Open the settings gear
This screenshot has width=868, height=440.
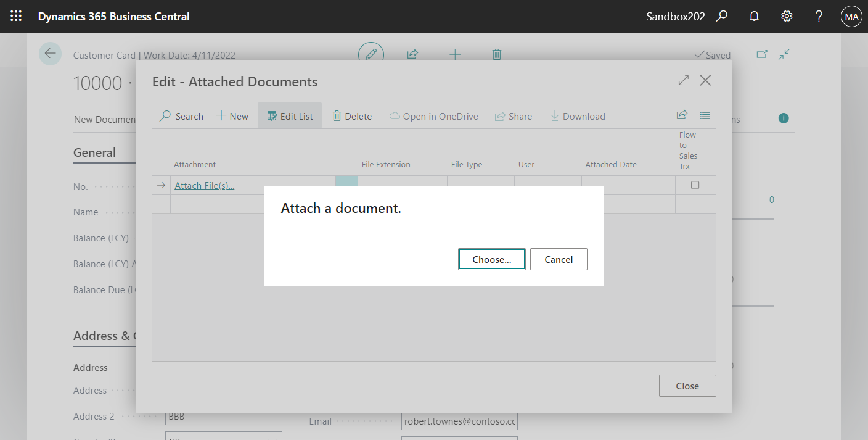[x=787, y=16]
